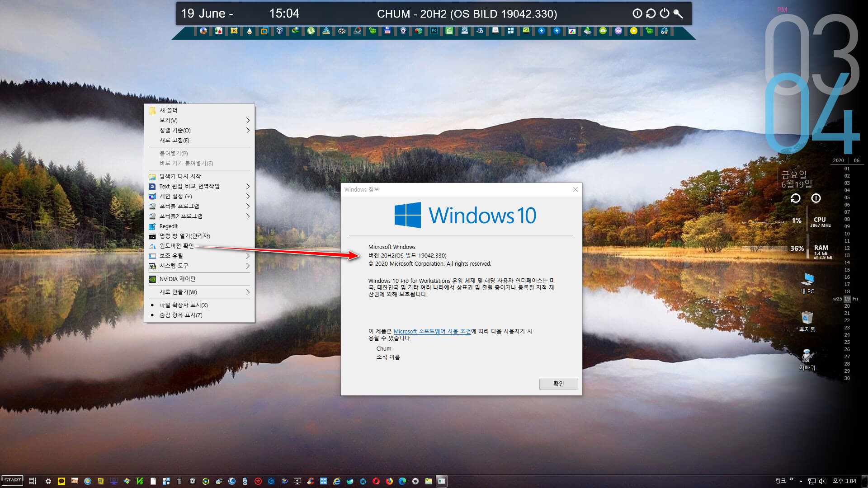Click year 2020 in calendar widget
The height and width of the screenshot is (488, 868).
click(838, 160)
